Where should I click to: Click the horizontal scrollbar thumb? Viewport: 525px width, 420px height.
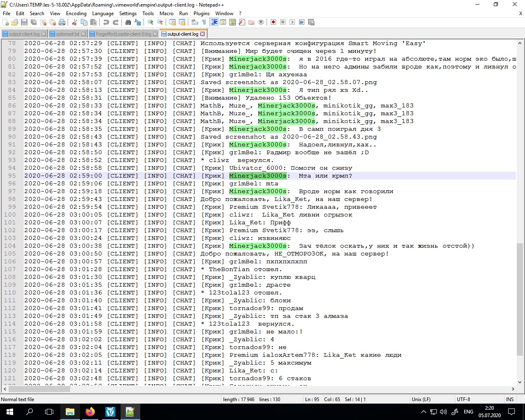click(39, 389)
